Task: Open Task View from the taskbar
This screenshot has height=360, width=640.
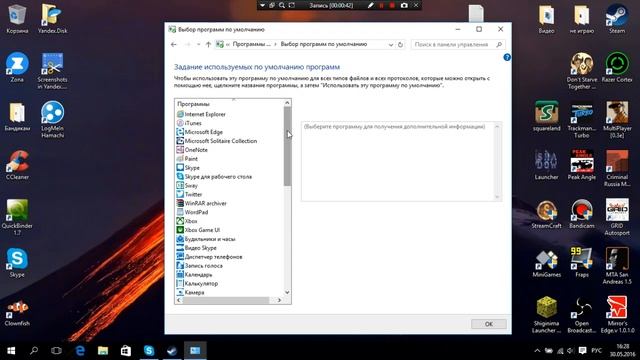Action: click(56, 351)
